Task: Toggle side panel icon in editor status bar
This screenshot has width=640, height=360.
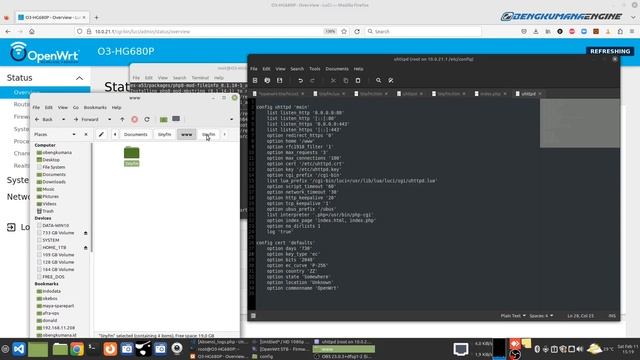Action: click(x=253, y=316)
